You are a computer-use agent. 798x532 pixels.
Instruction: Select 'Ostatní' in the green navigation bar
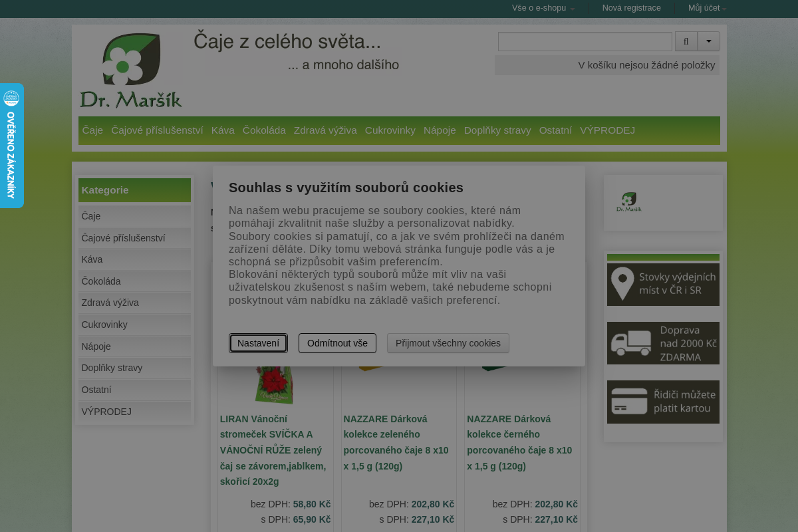555,130
